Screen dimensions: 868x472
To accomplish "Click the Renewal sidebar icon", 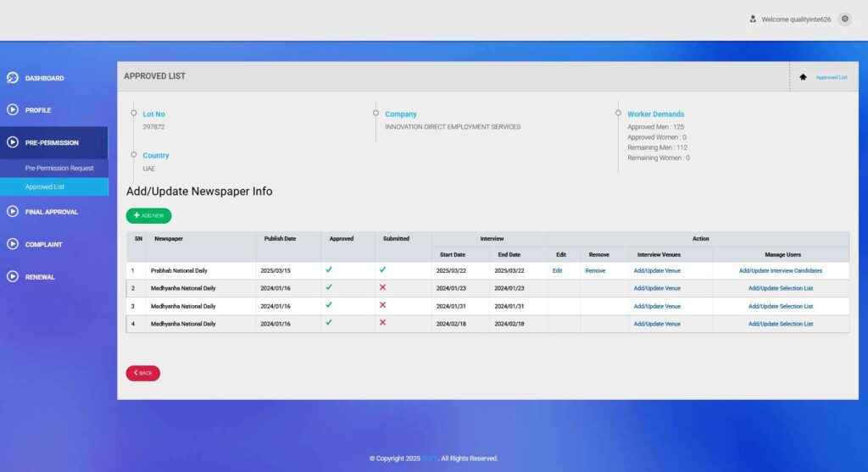I will pyautogui.click(x=13, y=277).
